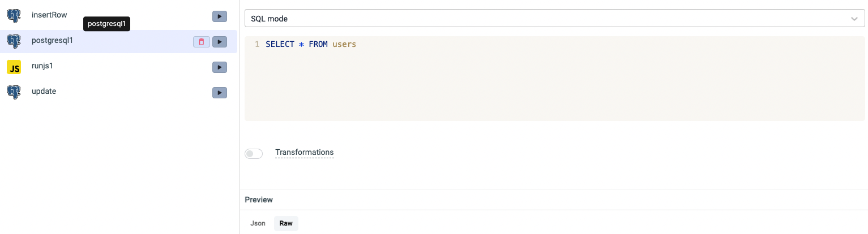Delete the postgresql1 query
Screen dimensions: 868x234
[x=201, y=42]
